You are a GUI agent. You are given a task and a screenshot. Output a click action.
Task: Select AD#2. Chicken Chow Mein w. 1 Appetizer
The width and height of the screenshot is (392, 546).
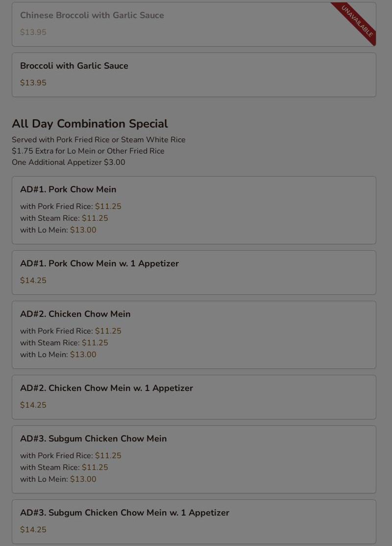(106, 388)
